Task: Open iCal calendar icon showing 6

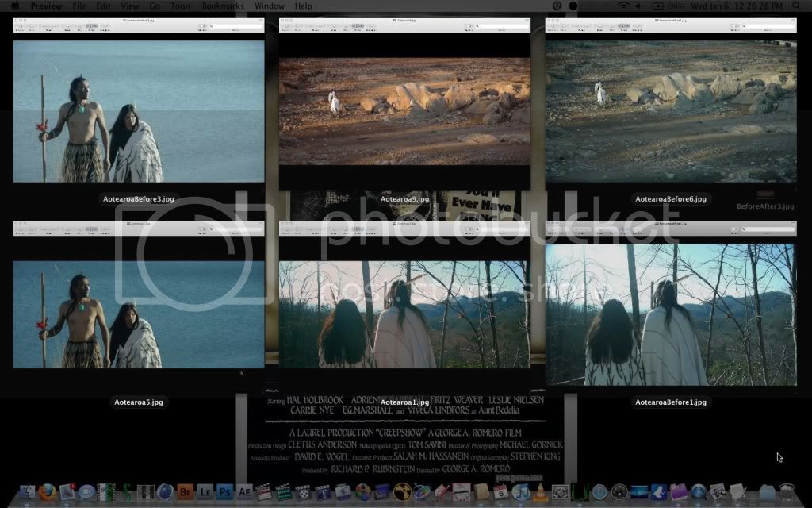Action: (501, 491)
